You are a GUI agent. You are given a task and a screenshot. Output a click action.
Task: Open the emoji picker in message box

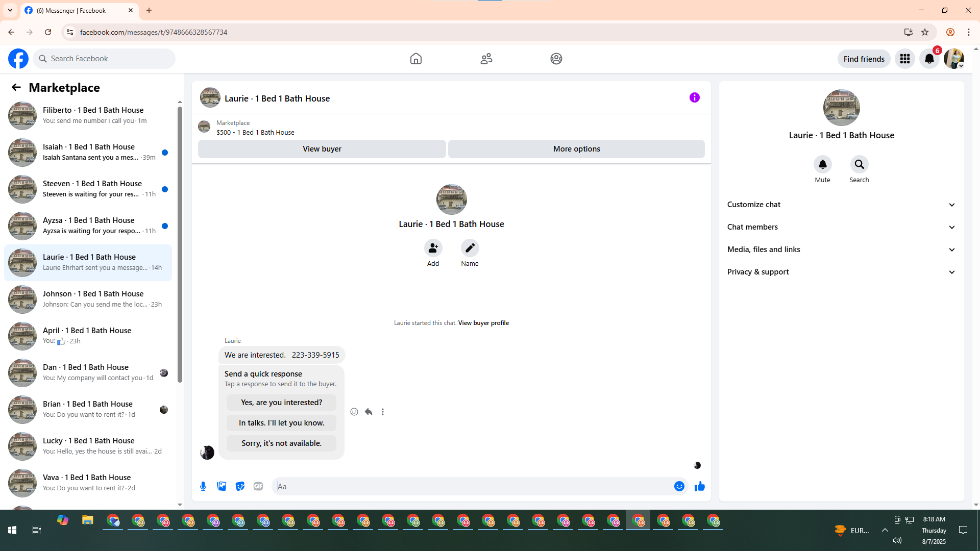[679, 486]
